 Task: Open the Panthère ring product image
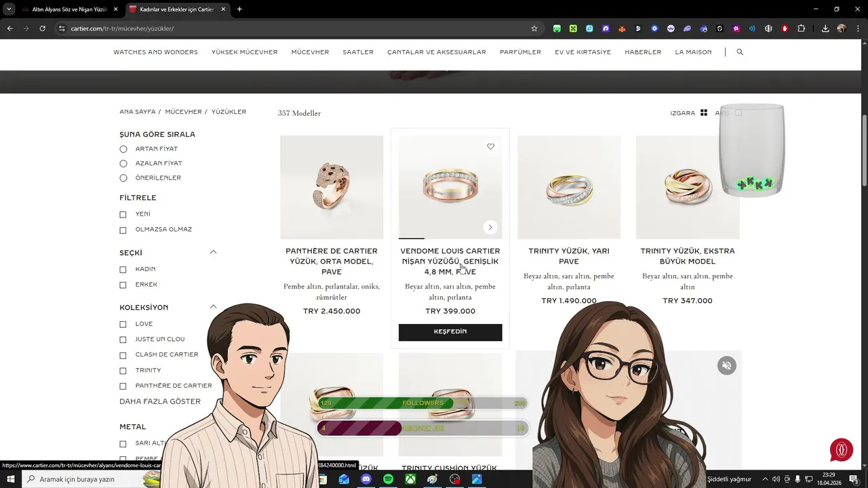(332, 187)
